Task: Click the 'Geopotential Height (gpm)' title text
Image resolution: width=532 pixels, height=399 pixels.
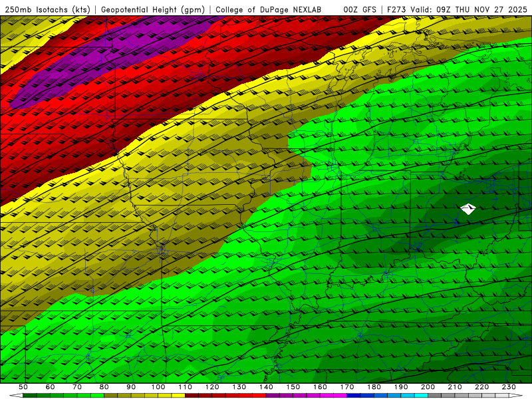Action: pyautogui.click(x=153, y=9)
